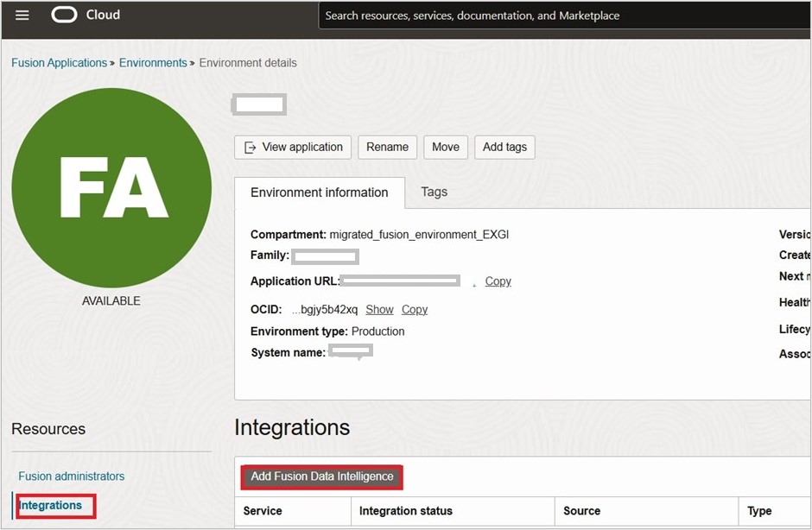
Task: Navigate to Fusion Applications breadcrumb
Action: point(59,62)
